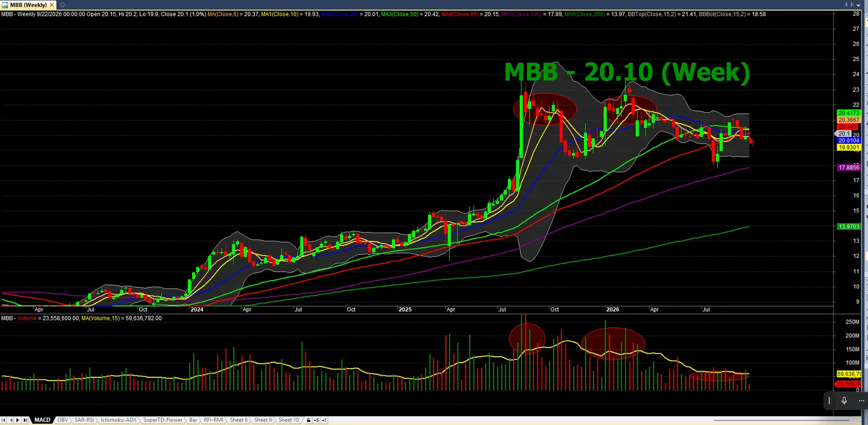The image size is (868, 425).
Task: Select the MACD sheet tab
Action: point(42,420)
